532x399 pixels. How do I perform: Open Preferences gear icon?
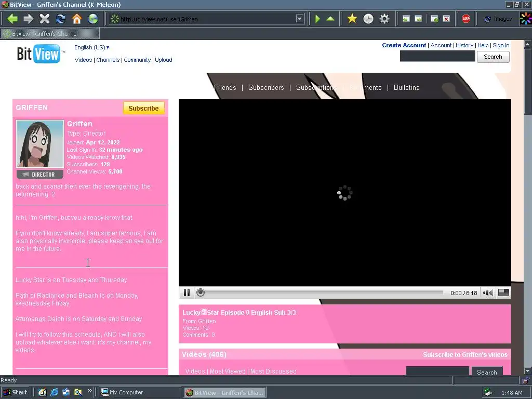384,19
